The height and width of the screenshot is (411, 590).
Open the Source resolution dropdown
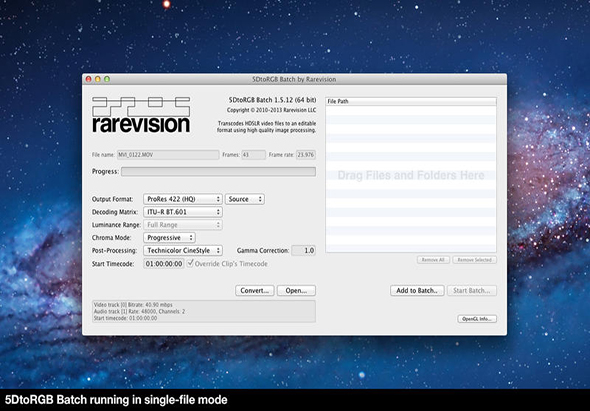[x=245, y=199]
